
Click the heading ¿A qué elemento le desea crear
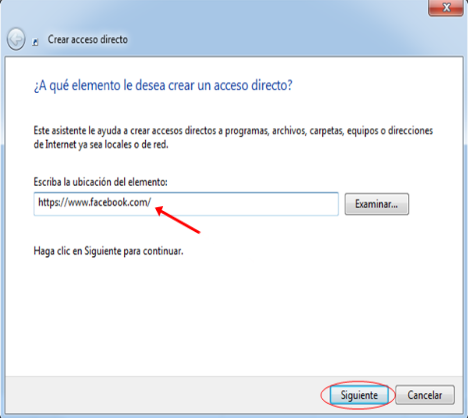click(x=163, y=86)
